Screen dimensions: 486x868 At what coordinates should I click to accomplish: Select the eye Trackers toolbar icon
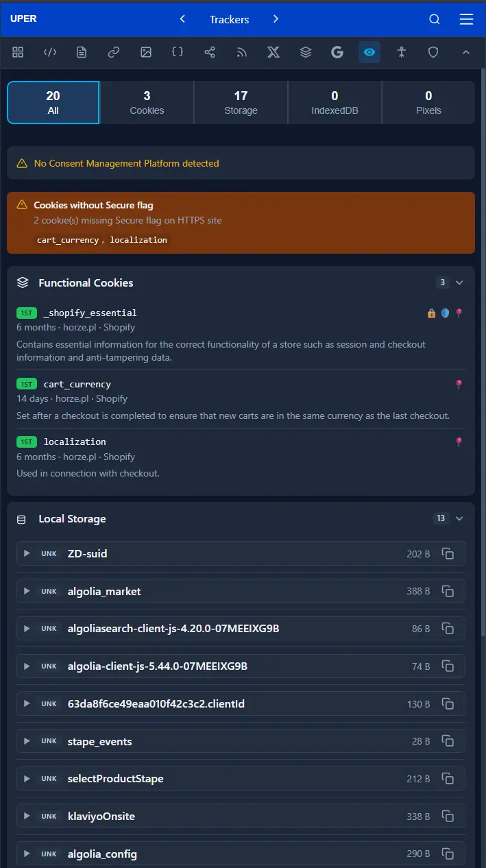(x=369, y=52)
